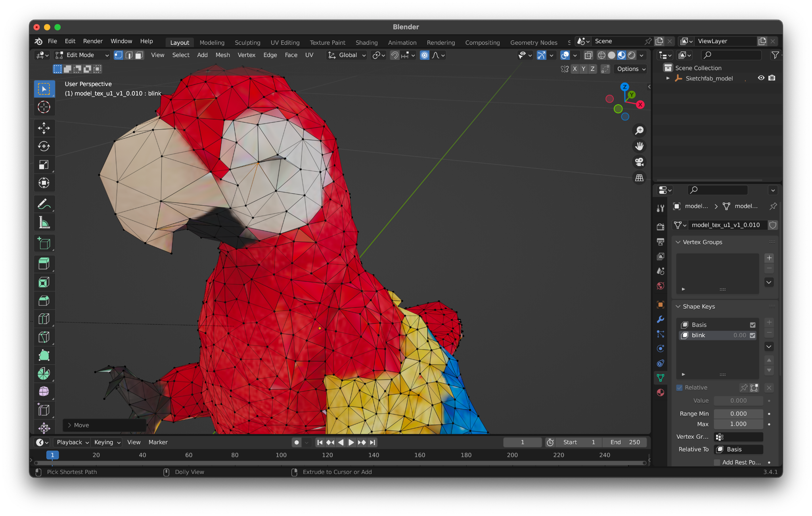Pick the Measure tool
The height and width of the screenshot is (516, 812).
44,223
